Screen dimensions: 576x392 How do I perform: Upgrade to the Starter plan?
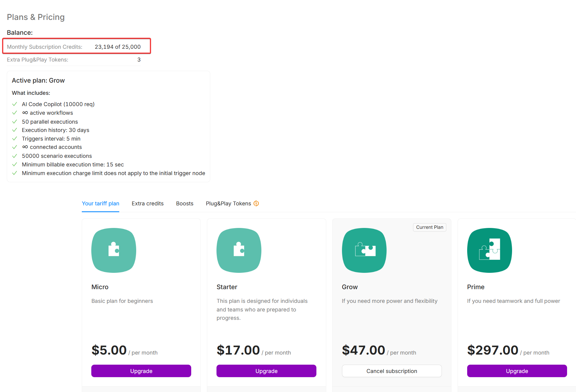[266, 371]
